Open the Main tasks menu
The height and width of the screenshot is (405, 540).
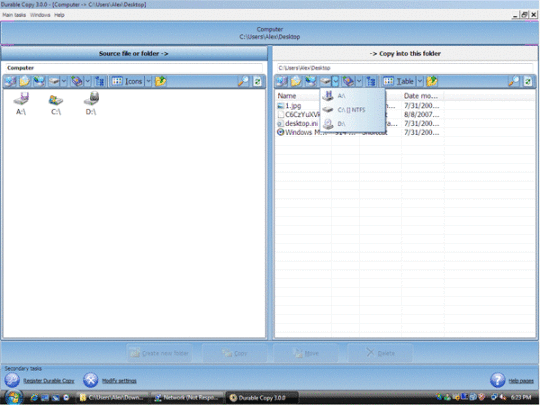14,15
